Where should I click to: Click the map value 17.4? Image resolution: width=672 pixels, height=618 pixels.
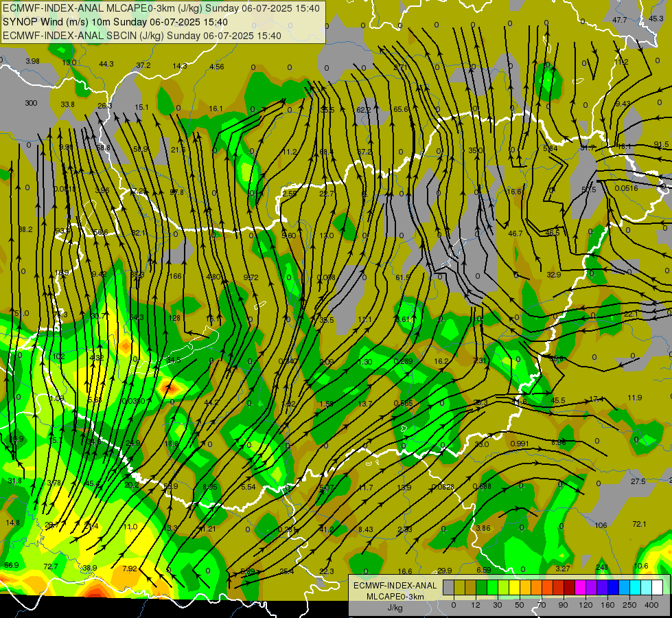[x=596, y=399]
